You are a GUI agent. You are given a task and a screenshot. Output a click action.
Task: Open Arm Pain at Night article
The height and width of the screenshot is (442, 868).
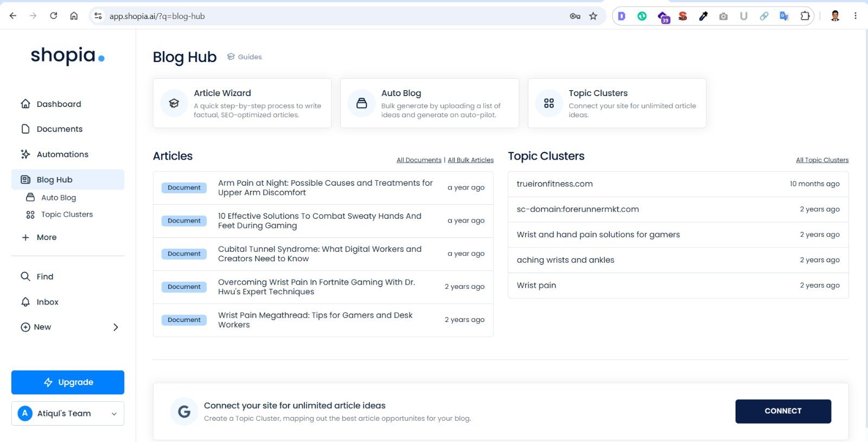tap(325, 188)
